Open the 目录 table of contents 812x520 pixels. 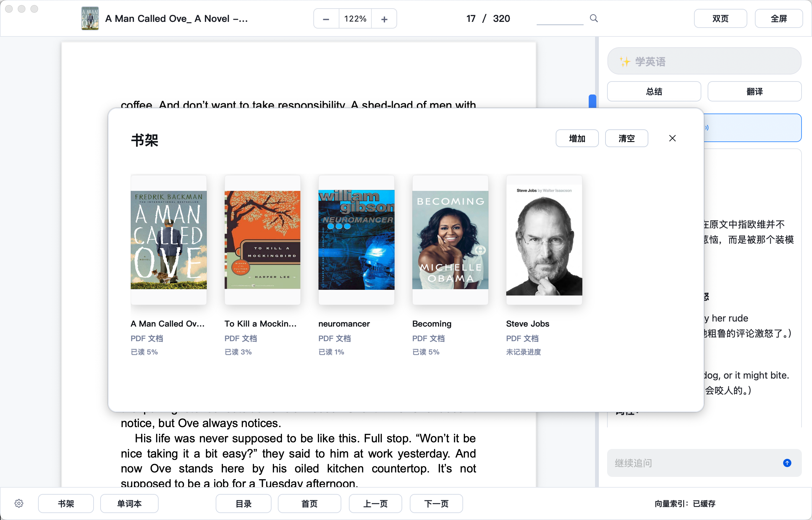click(244, 504)
